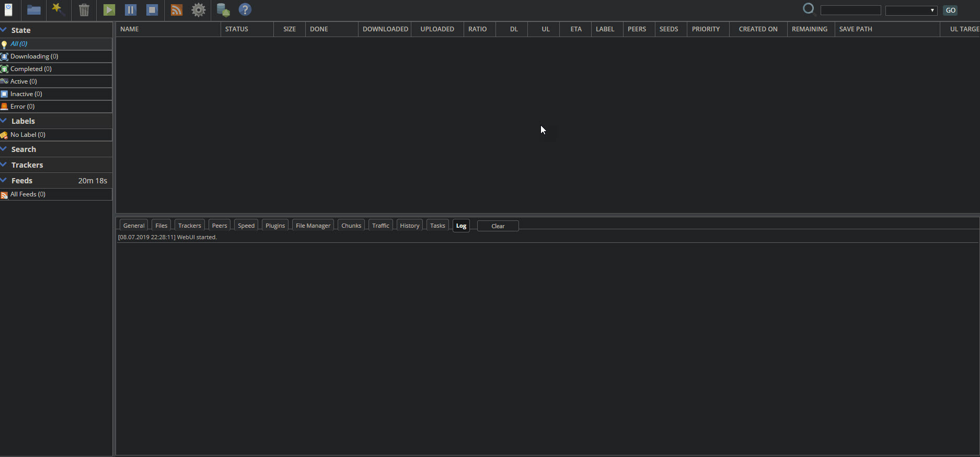Select the Completed (0) filter
Image resolution: width=980 pixels, height=457 pixels.
[x=56, y=69]
